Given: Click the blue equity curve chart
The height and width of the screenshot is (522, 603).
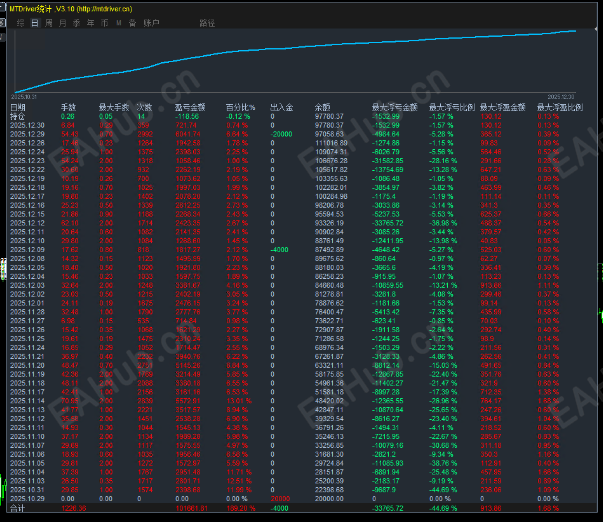Looking at the screenshot, I should click(x=295, y=60).
